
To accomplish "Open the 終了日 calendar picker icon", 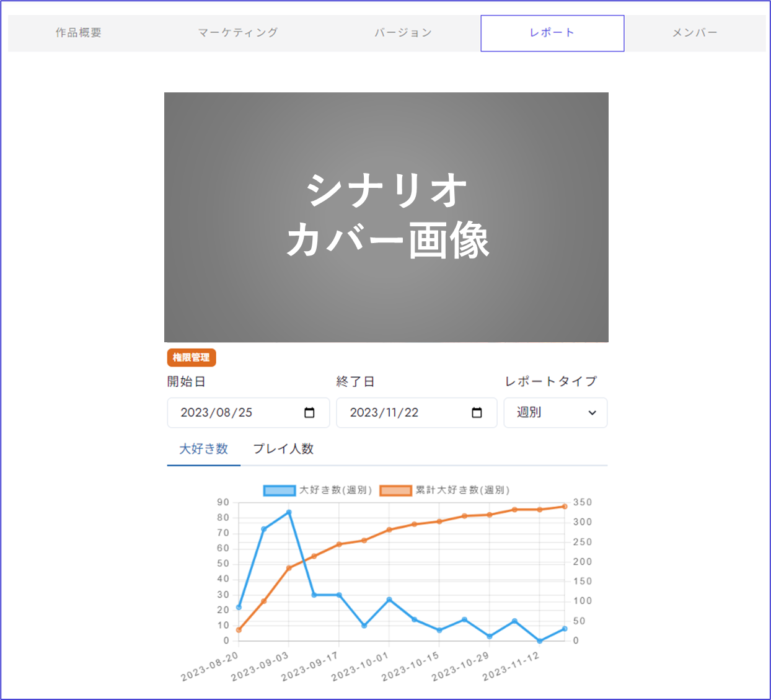I will pos(477,413).
